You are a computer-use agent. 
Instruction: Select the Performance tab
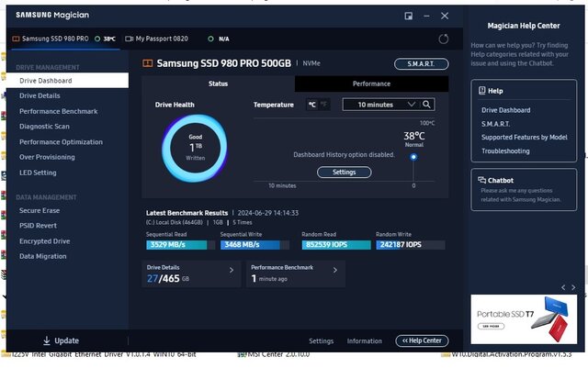[371, 84]
